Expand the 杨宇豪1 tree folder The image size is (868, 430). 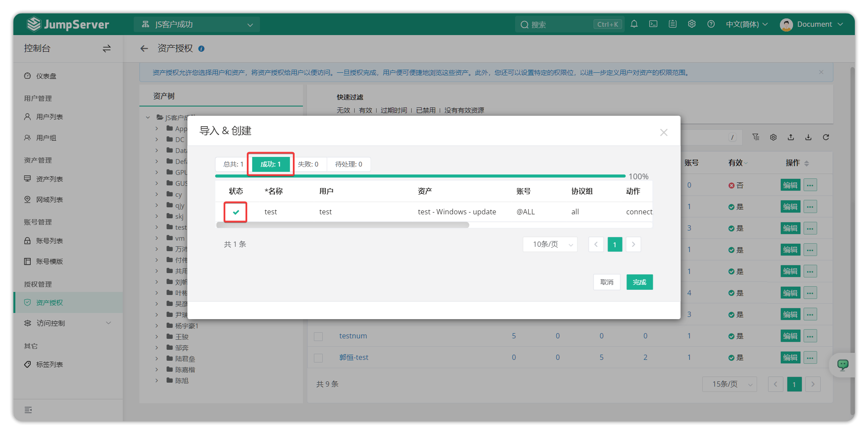tap(157, 326)
